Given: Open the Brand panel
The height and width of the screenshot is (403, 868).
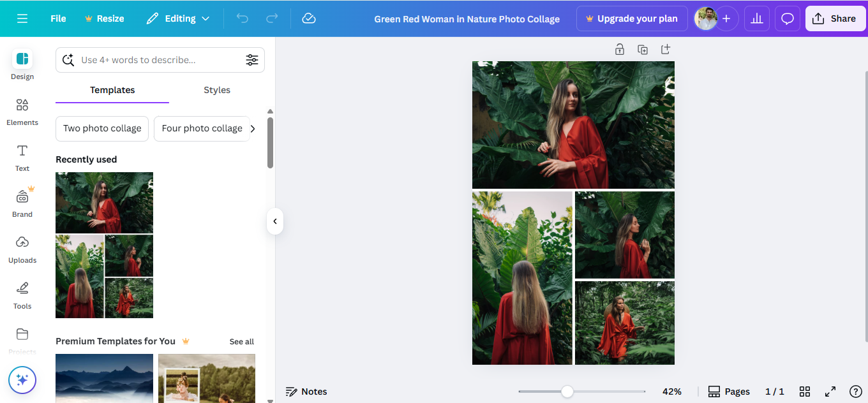Looking at the screenshot, I should [22, 203].
